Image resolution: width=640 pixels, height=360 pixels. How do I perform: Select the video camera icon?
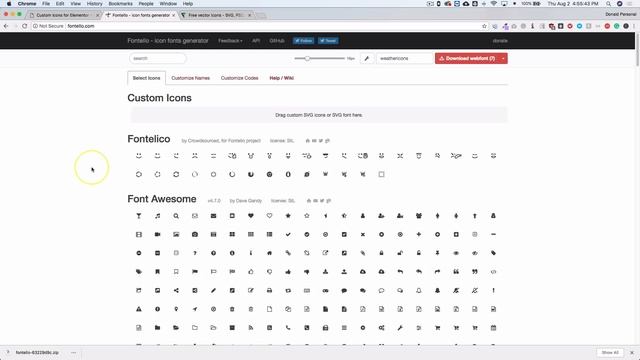[158, 235]
